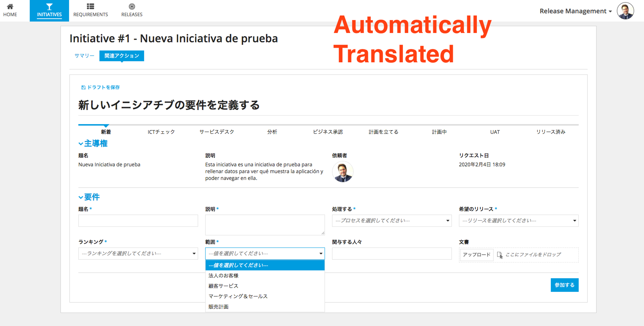Click the アップロード button
Screen dimensions: 644x326
click(476, 255)
